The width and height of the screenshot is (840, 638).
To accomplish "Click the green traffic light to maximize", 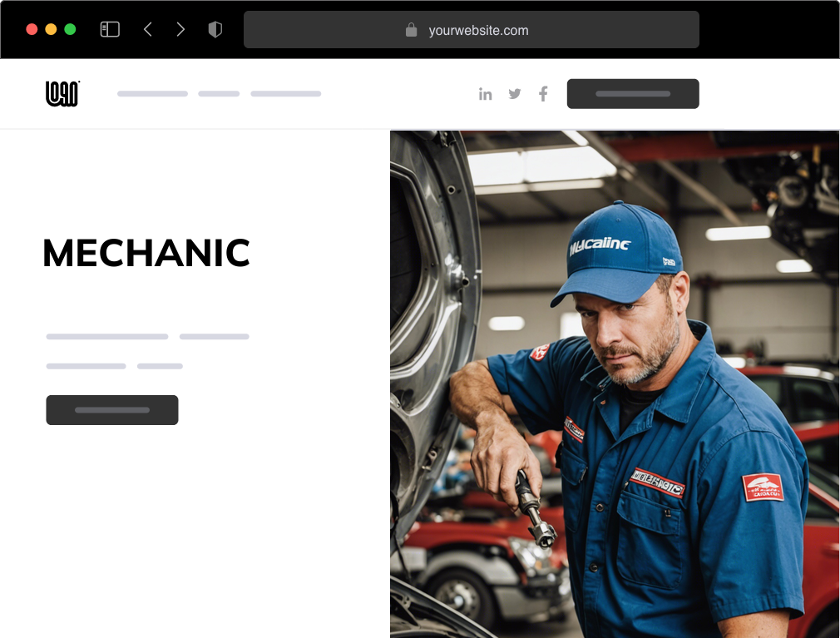I will click(x=71, y=27).
